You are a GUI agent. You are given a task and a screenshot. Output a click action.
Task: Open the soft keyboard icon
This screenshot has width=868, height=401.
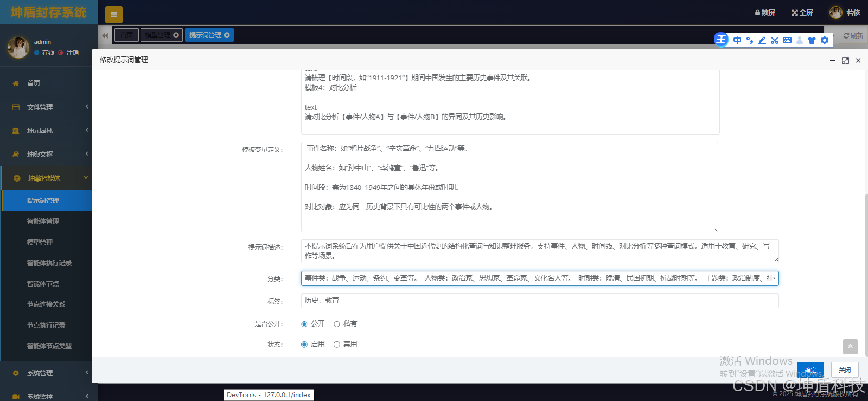coord(787,40)
